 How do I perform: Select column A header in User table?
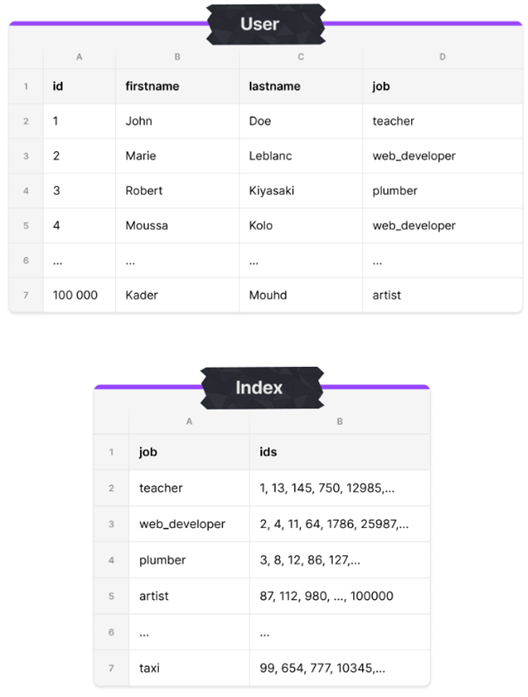79,57
